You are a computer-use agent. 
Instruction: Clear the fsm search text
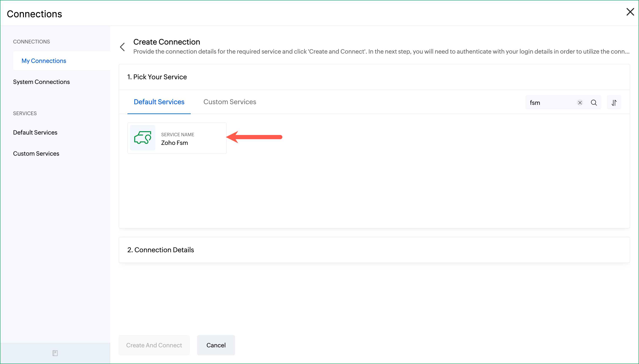point(580,102)
